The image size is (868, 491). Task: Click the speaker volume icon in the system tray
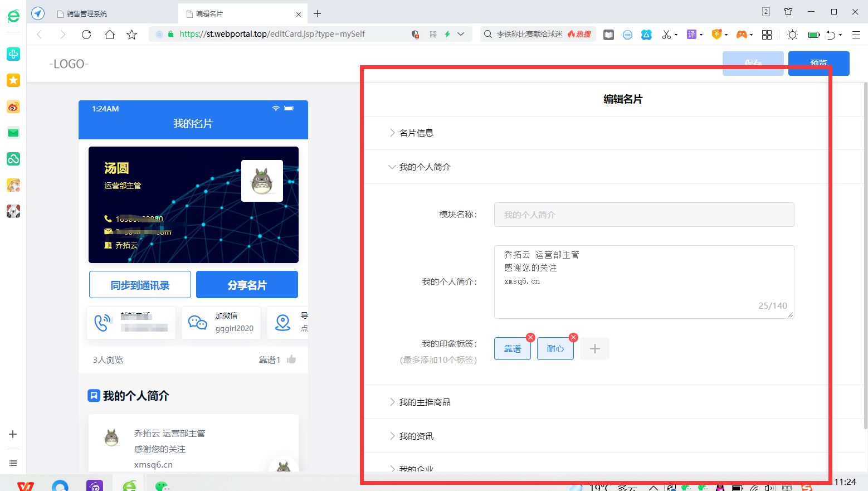(x=769, y=486)
